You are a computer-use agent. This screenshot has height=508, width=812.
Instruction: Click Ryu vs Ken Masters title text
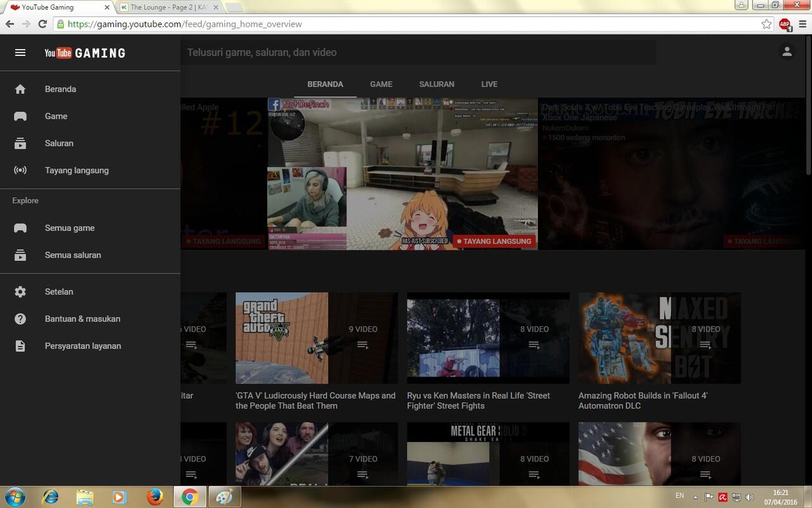coord(478,401)
